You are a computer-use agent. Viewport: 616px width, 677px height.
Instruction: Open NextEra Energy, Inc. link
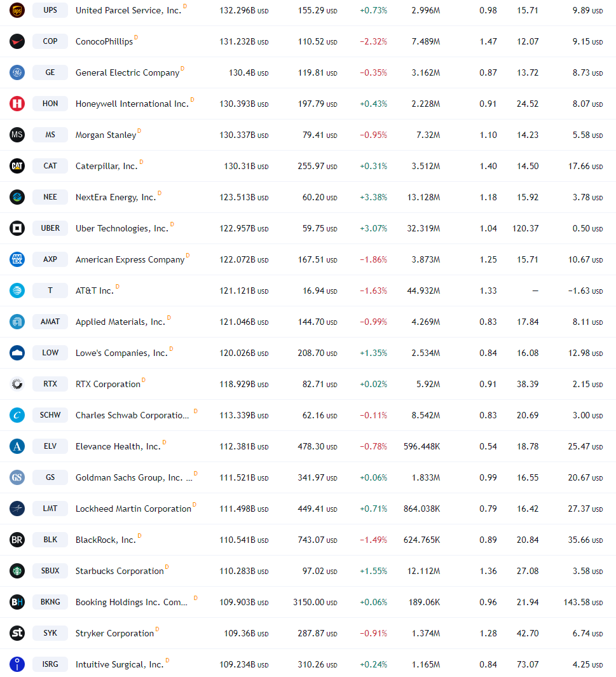[x=116, y=197]
